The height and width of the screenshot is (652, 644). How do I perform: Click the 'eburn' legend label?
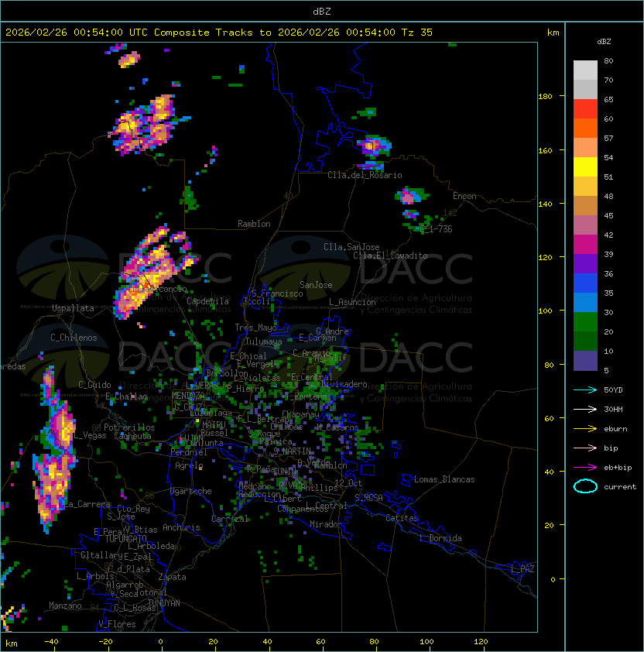[615, 429]
